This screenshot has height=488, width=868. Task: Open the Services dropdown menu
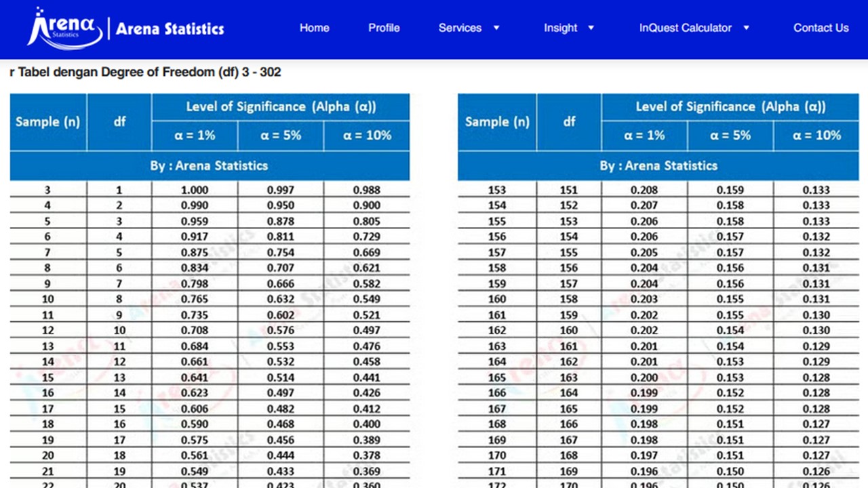(462, 28)
